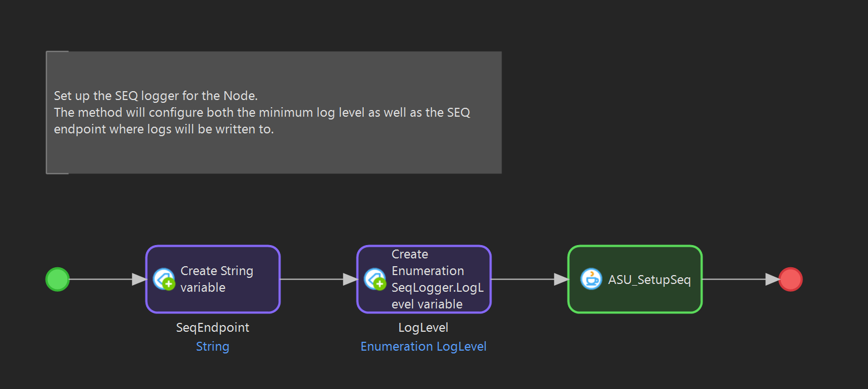Click the annotation's left bracket edge

pos(47,112)
